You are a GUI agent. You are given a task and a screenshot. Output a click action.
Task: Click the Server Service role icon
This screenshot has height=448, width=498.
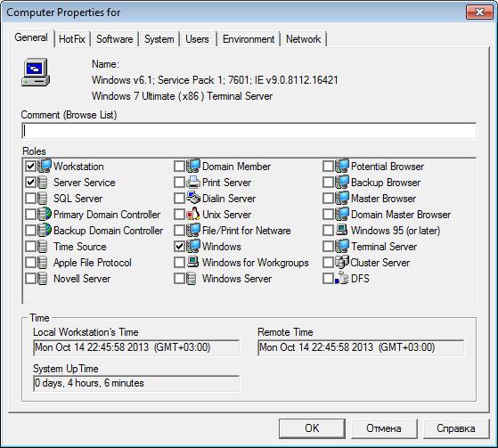click(43, 183)
